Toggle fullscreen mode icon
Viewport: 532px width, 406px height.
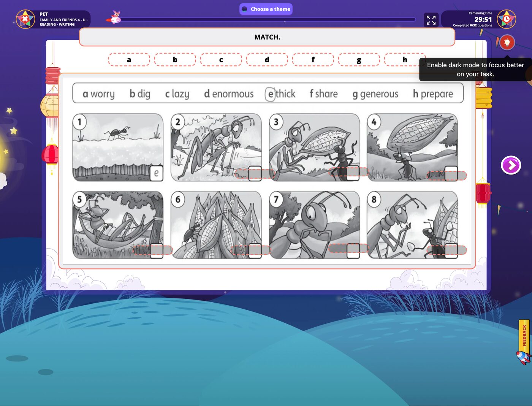(431, 20)
